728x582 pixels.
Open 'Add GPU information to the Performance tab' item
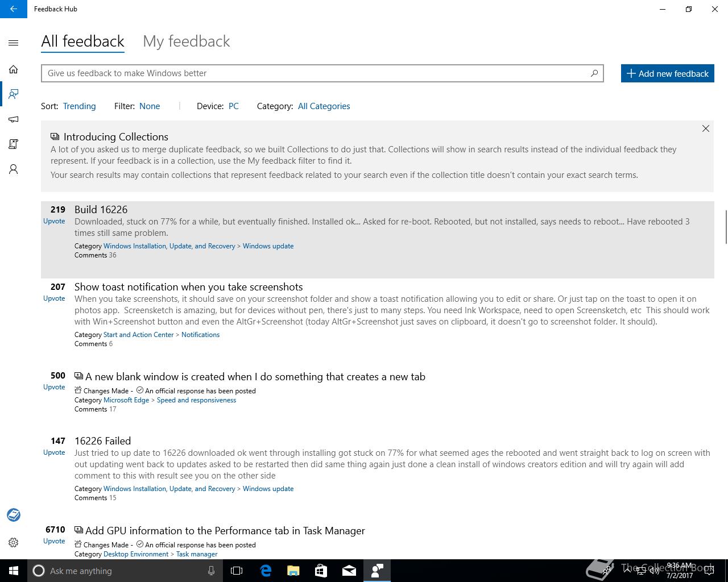pyautogui.click(x=225, y=530)
